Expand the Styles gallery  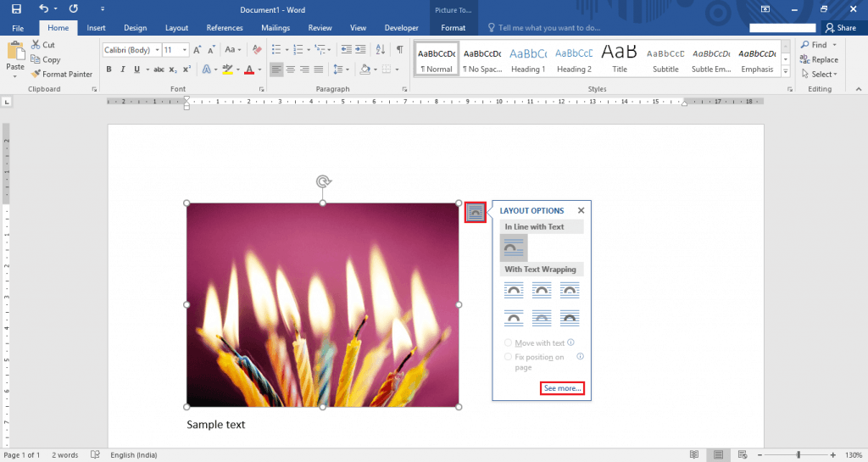tap(786, 71)
